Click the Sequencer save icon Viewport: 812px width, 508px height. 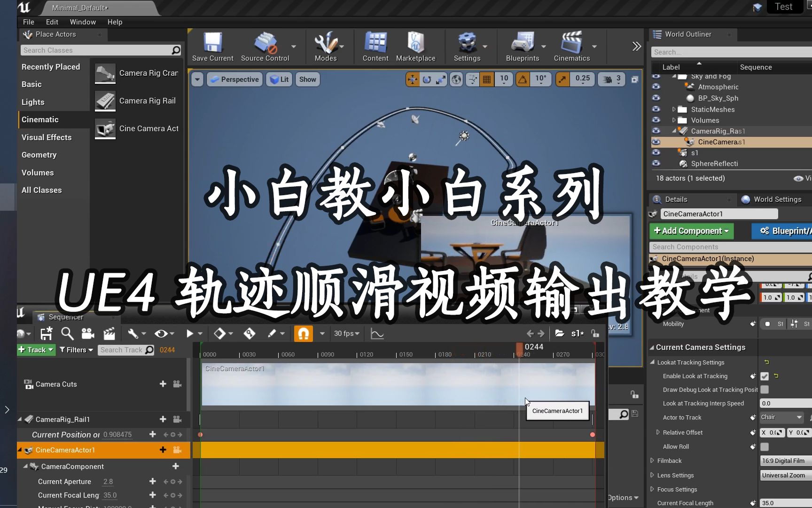pyautogui.click(x=46, y=333)
